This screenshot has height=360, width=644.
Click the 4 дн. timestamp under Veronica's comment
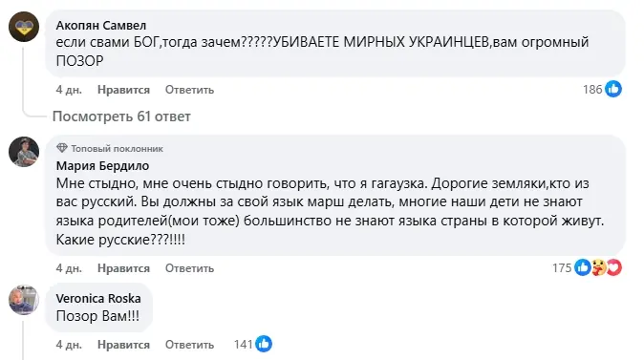pyautogui.click(x=69, y=345)
